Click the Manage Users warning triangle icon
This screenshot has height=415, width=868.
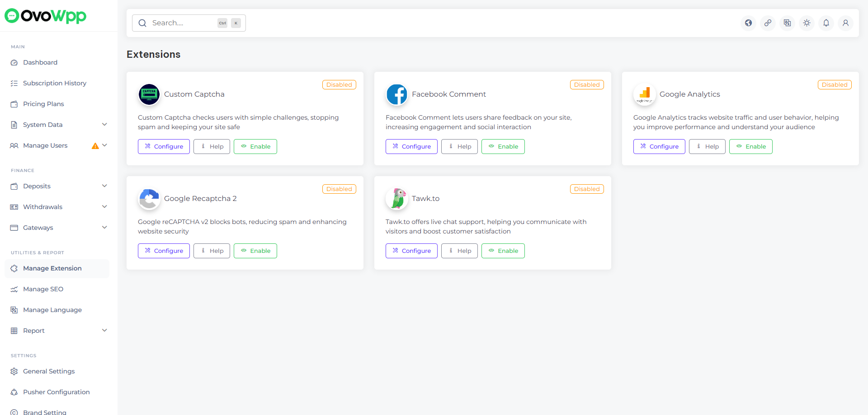95,146
